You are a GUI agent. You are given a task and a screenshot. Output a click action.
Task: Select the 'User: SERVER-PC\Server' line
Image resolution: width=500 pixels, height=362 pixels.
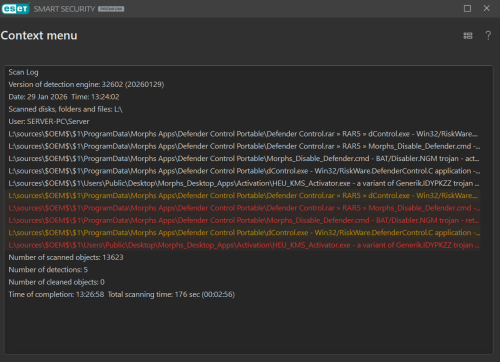click(49, 122)
